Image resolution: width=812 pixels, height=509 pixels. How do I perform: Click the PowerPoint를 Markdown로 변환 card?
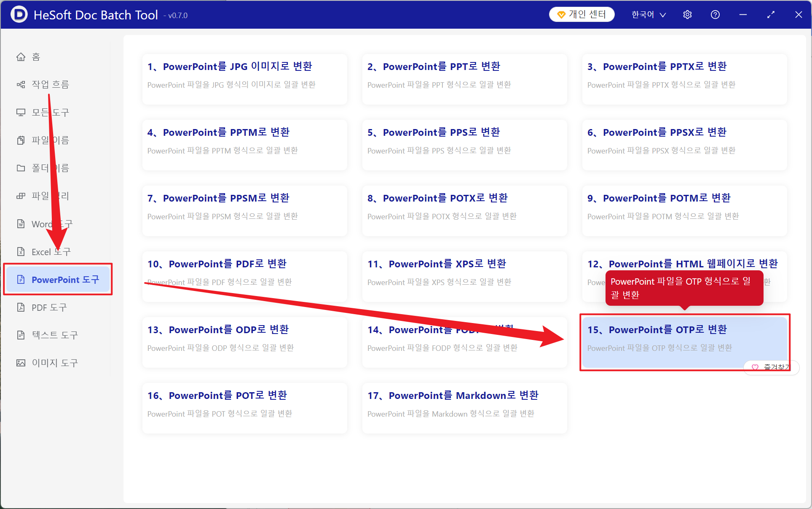coord(464,408)
